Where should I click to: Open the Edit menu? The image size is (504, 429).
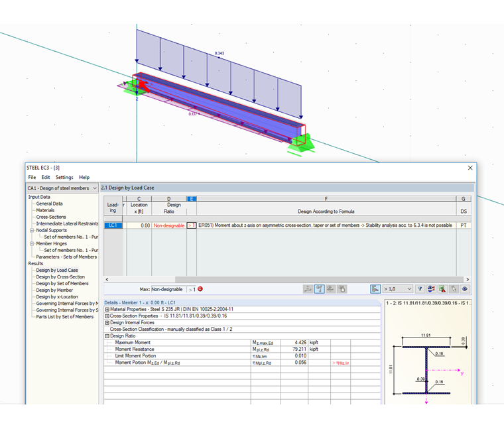click(46, 177)
